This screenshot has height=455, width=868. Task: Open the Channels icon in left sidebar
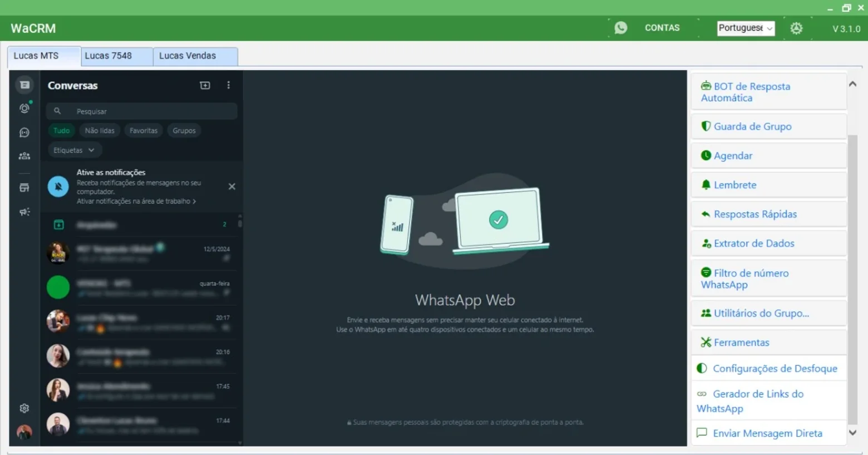[x=24, y=132]
